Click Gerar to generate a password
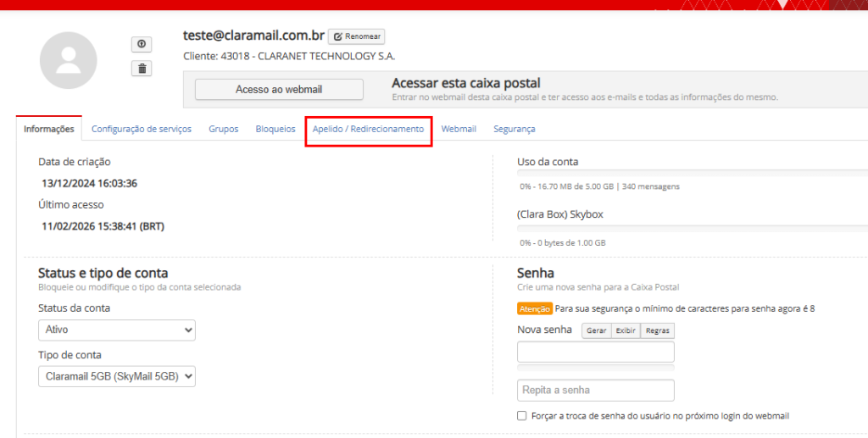This screenshot has width=868, height=438. (596, 330)
